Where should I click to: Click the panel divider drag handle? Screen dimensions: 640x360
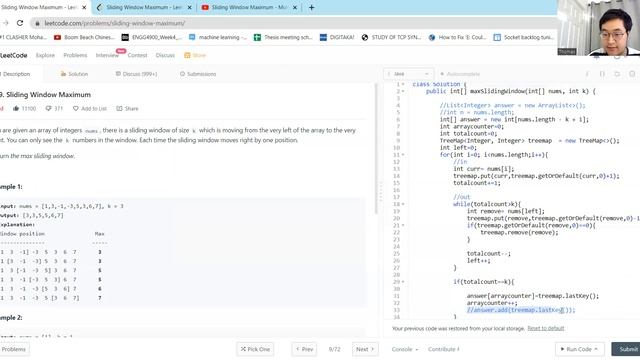pos(381,192)
